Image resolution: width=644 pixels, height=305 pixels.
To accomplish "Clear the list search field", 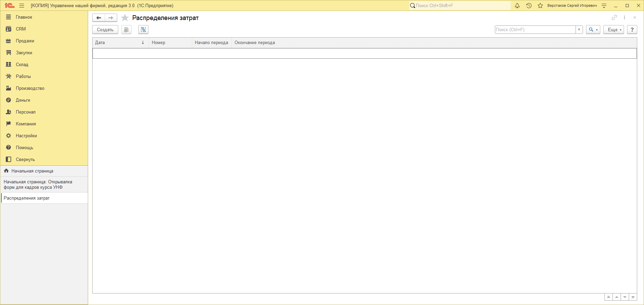I will [x=579, y=29].
